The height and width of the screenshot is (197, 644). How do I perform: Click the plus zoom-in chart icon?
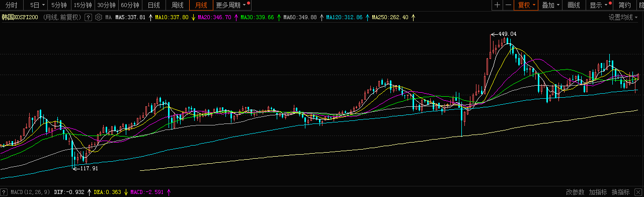[x=498, y=5]
